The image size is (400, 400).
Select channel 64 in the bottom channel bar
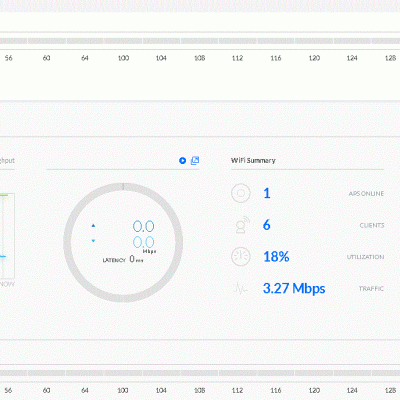tap(85, 390)
